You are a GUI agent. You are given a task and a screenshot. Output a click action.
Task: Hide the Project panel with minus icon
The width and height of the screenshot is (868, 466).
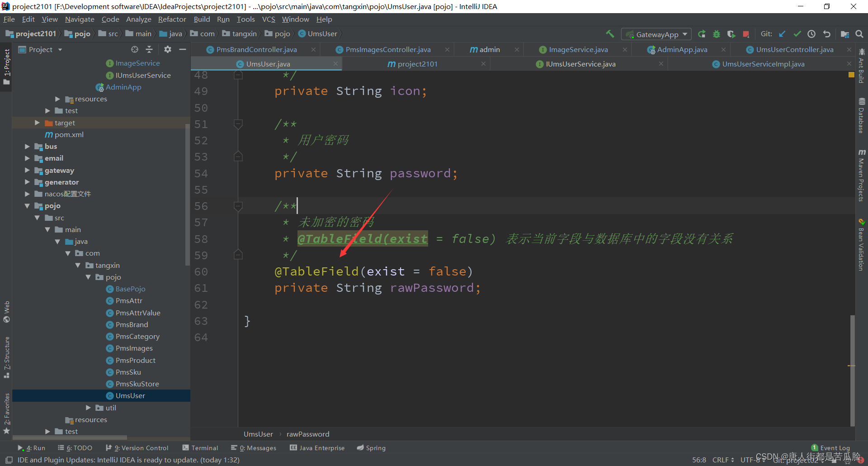(x=183, y=49)
